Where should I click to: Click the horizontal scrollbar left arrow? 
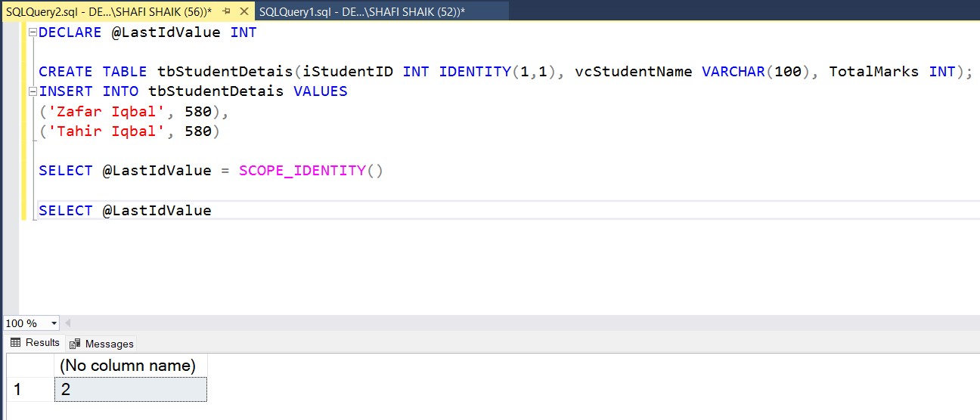pos(67,323)
